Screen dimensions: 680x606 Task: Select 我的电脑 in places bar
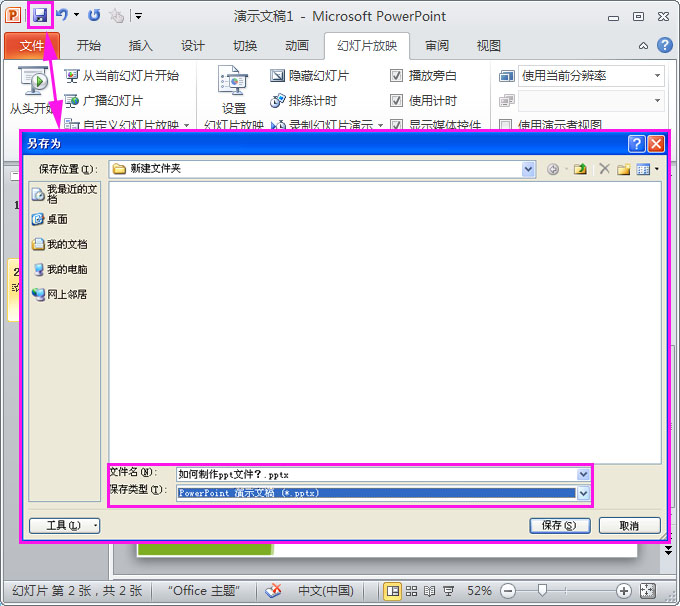pyautogui.click(x=59, y=269)
